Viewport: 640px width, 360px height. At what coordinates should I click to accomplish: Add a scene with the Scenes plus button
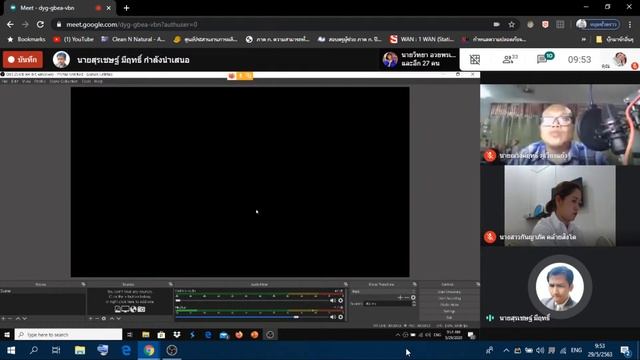pyautogui.click(x=4, y=318)
